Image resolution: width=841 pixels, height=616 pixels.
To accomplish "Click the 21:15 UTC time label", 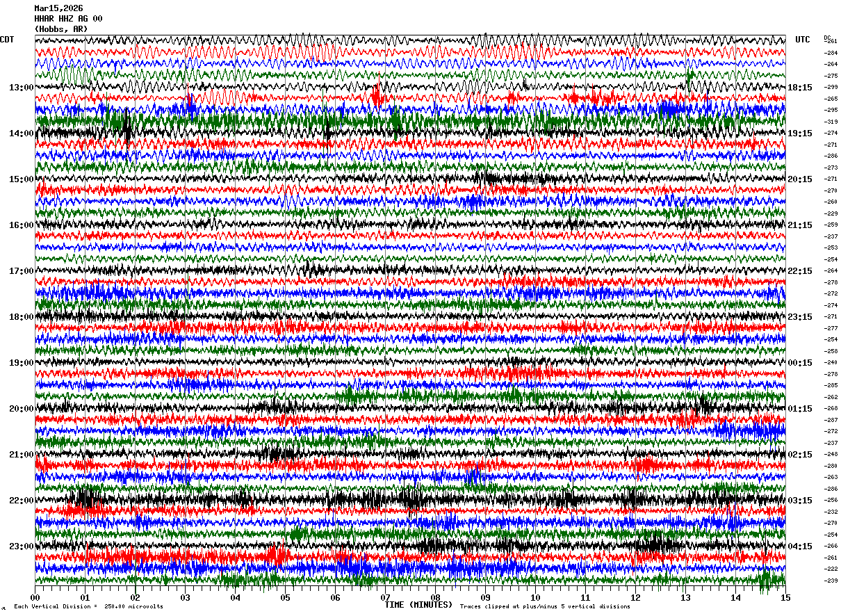I will tap(800, 225).
